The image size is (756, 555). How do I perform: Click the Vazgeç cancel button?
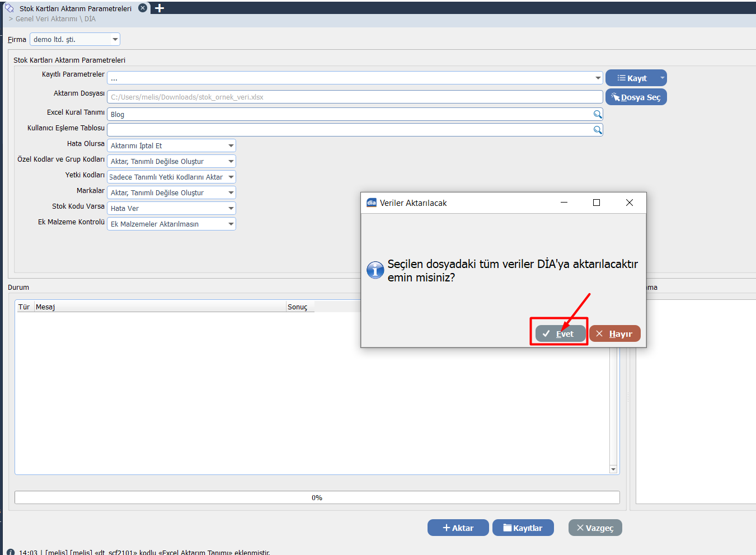(x=595, y=528)
